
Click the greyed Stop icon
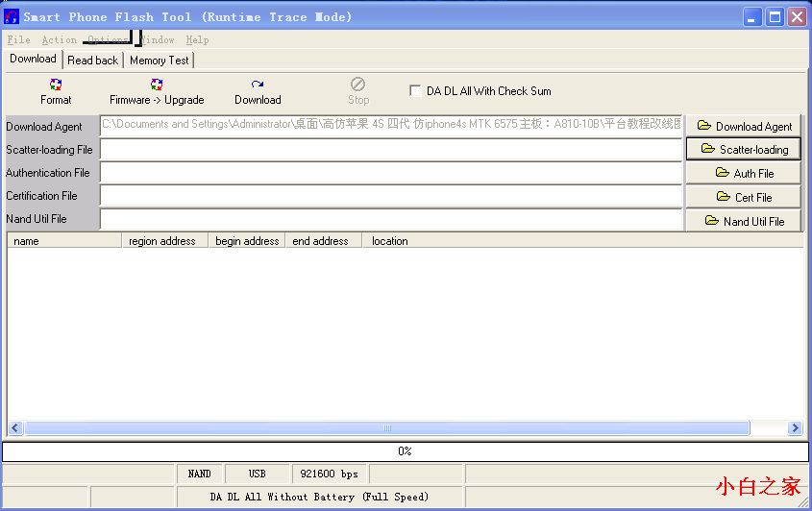(357, 84)
